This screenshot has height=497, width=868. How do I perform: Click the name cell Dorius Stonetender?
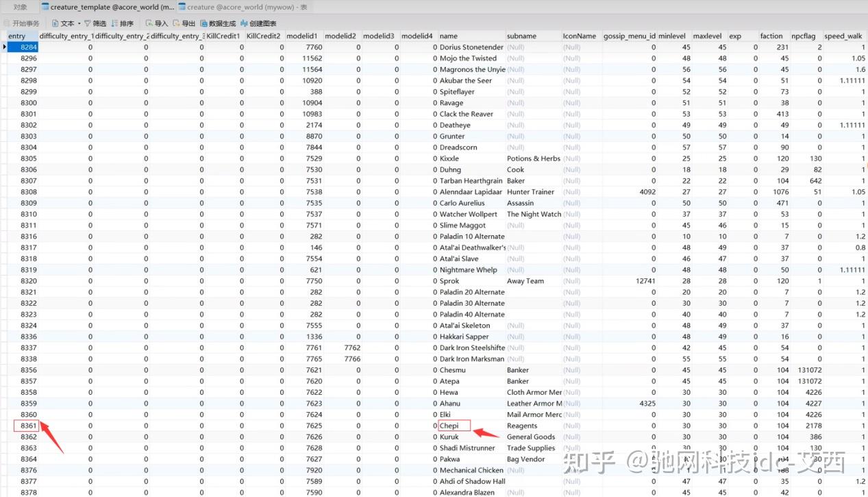pos(471,47)
